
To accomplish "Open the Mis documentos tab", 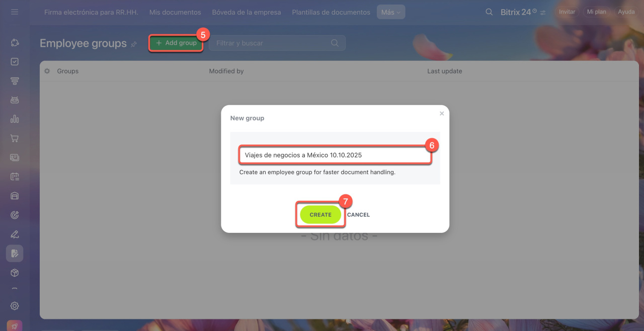I will click(175, 12).
